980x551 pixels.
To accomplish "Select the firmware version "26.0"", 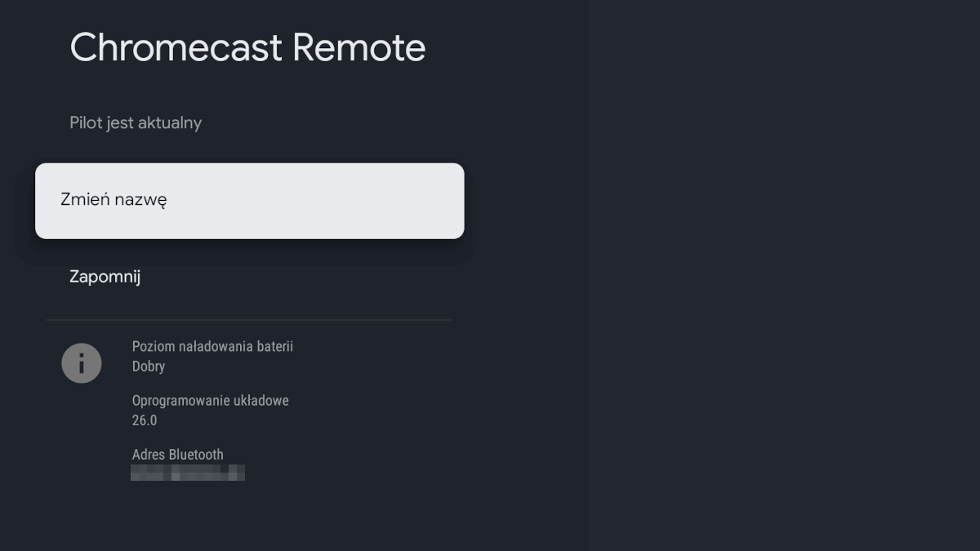I will (x=144, y=420).
